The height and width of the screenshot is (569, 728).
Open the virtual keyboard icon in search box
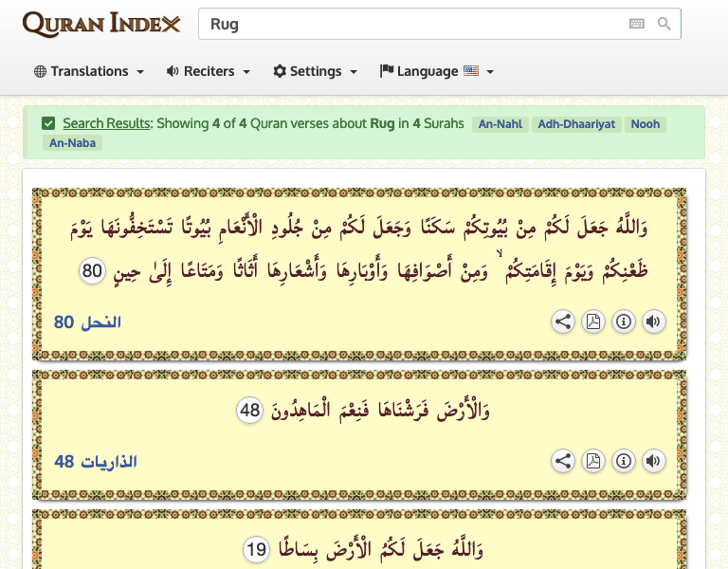637,24
